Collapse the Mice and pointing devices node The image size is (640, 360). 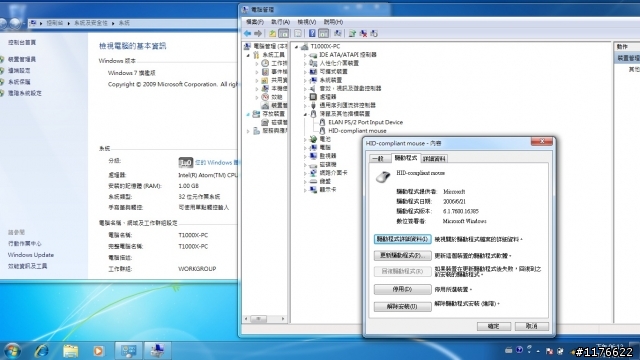[305, 114]
